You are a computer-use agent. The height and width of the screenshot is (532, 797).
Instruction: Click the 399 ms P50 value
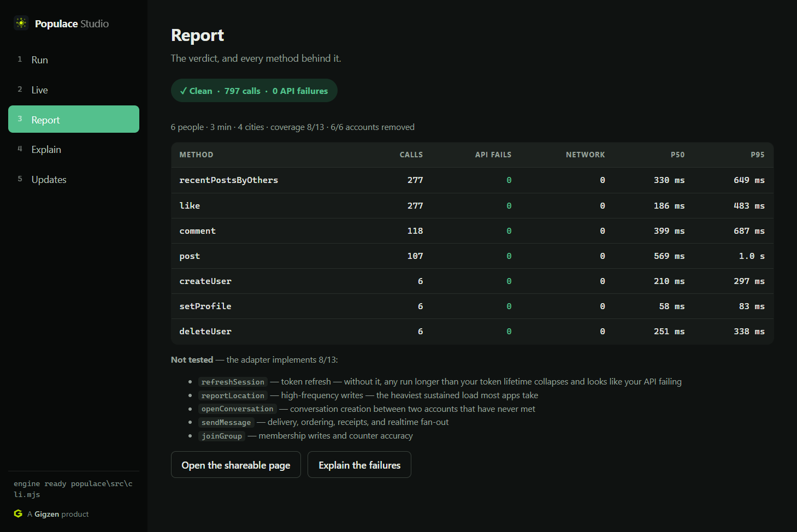[x=669, y=231]
